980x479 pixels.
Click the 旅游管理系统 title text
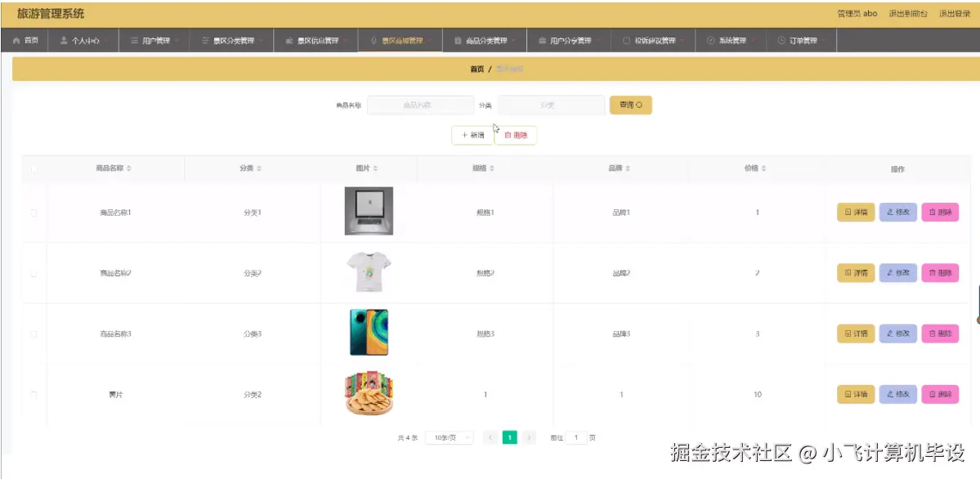pos(51,14)
